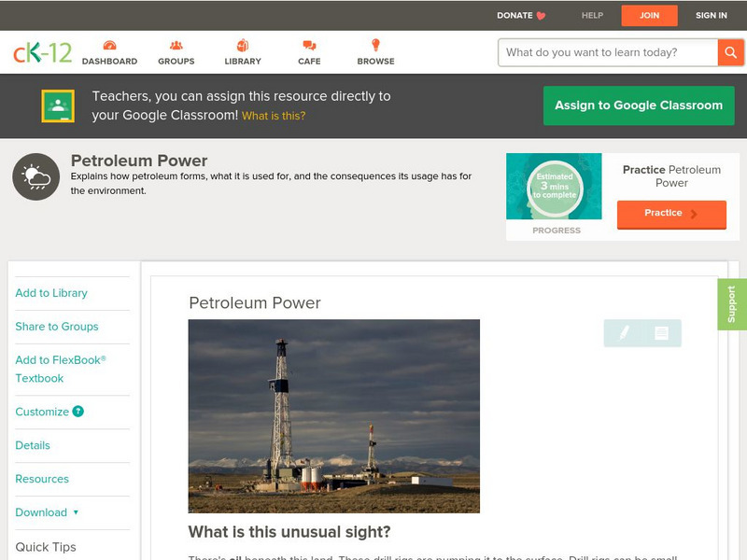Click the Assign to Google Classroom button
This screenshot has width=747, height=560.
click(x=639, y=105)
